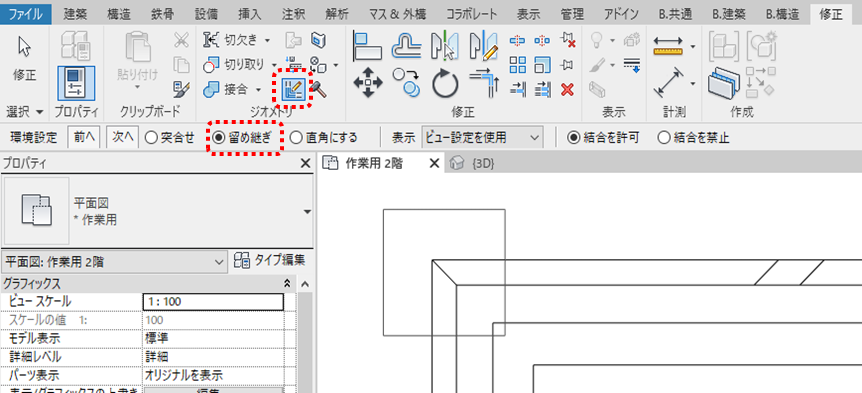
Task: Select the Demolish hammer tool
Action: click(318, 90)
